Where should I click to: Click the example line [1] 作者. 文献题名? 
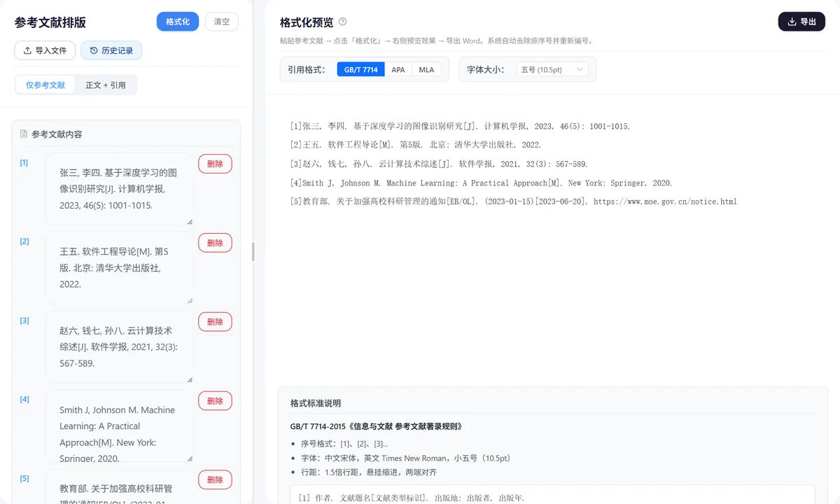point(411,498)
